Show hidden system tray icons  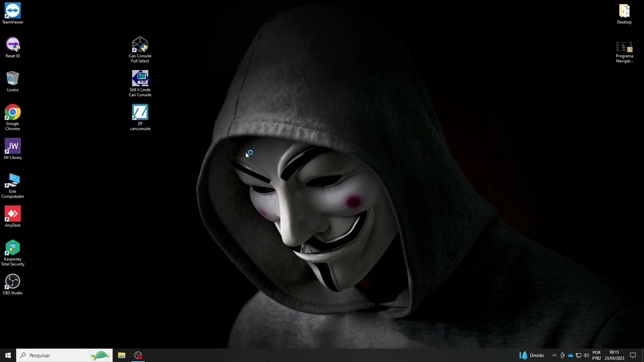(554, 355)
